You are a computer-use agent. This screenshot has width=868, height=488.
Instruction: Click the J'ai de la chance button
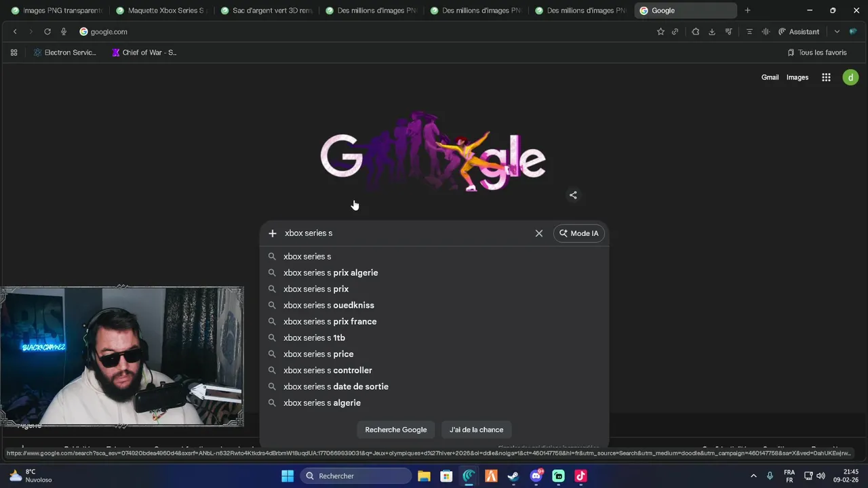(476, 430)
